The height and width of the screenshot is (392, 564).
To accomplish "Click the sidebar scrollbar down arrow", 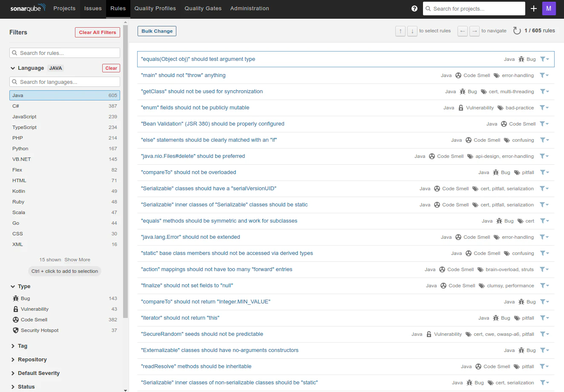I will click(125, 389).
